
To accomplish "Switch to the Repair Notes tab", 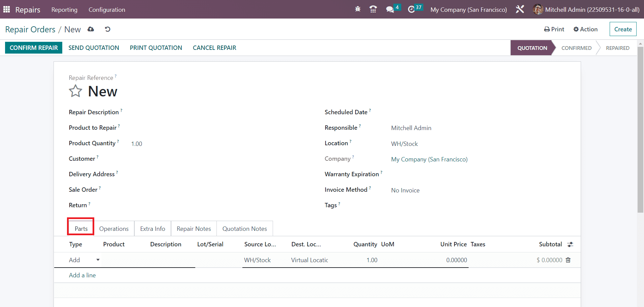I will 194,228.
